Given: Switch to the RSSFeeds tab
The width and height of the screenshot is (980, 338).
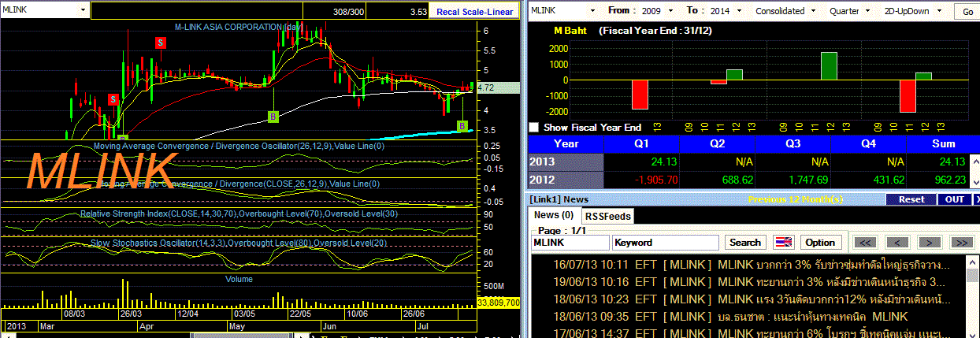Looking at the screenshot, I should pos(608,216).
